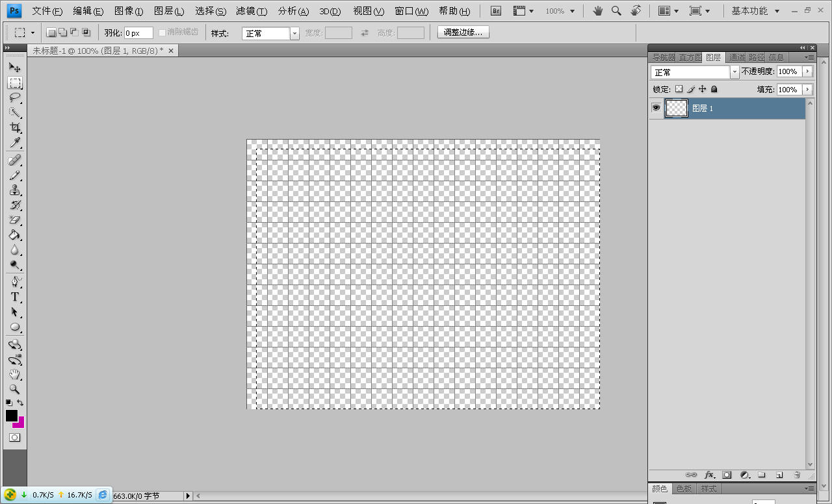Image resolution: width=832 pixels, height=504 pixels.
Task: Select the Paint Bucket tool
Action: (14, 234)
